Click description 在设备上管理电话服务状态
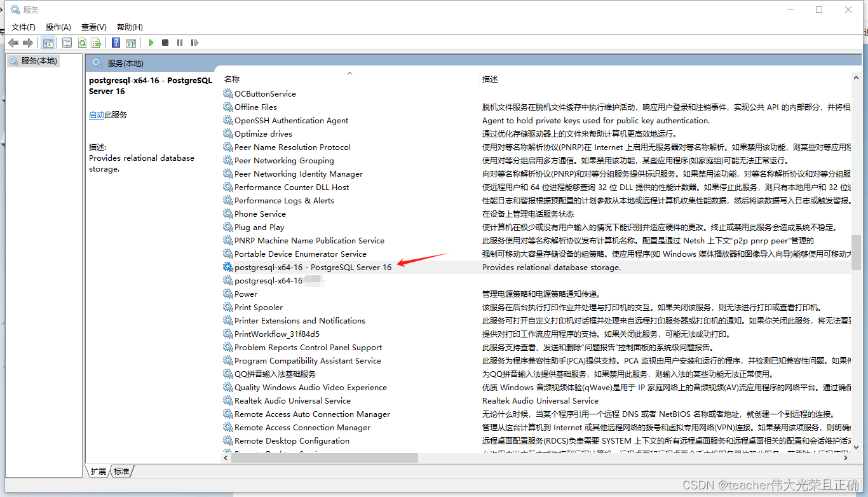Viewport: 868px width, 497px height. click(527, 214)
